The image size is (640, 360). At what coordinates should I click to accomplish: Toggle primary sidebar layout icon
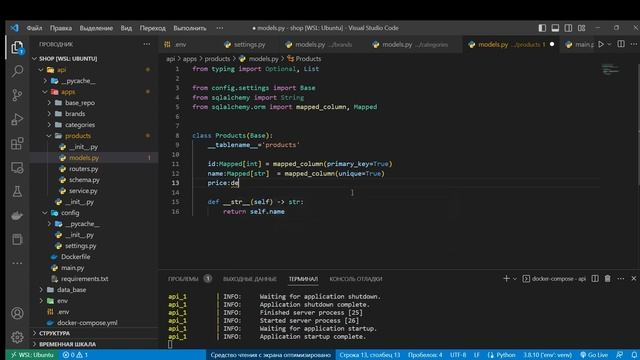[x=542, y=28]
